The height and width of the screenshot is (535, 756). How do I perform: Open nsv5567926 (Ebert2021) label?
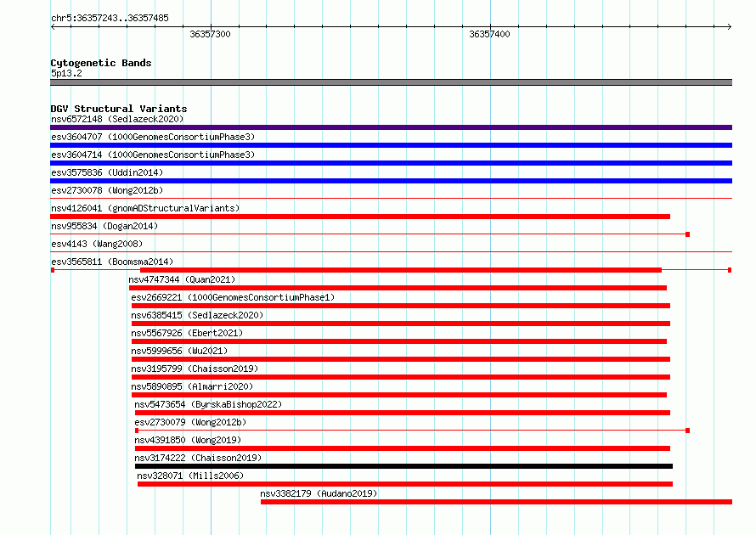187,333
